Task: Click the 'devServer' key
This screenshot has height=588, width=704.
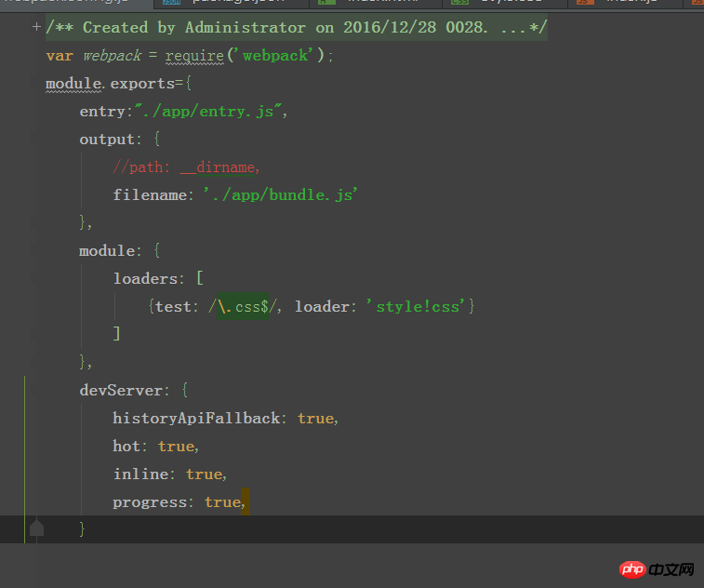Action: click(x=121, y=391)
